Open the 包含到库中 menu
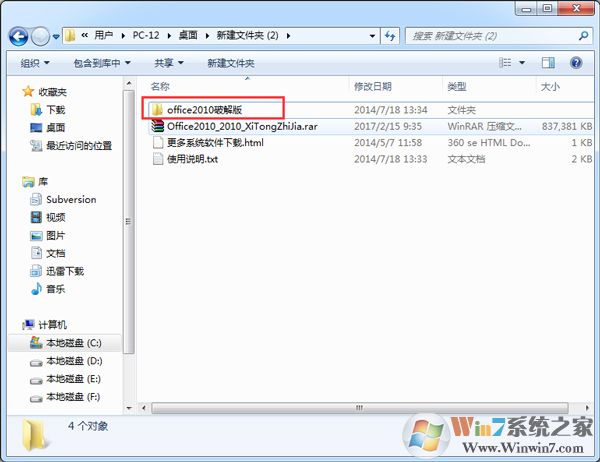600x462 pixels. click(x=102, y=63)
